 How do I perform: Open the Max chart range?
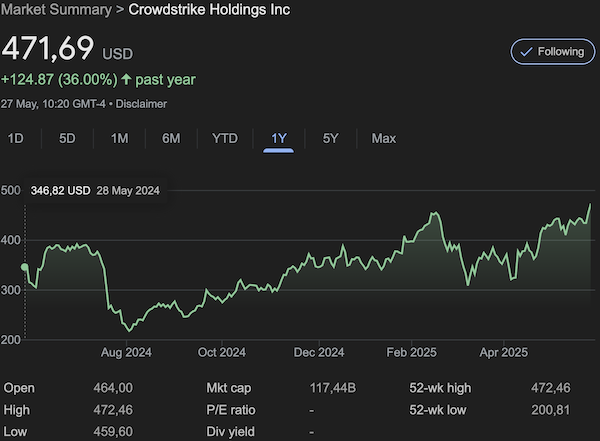pyautogui.click(x=384, y=138)
